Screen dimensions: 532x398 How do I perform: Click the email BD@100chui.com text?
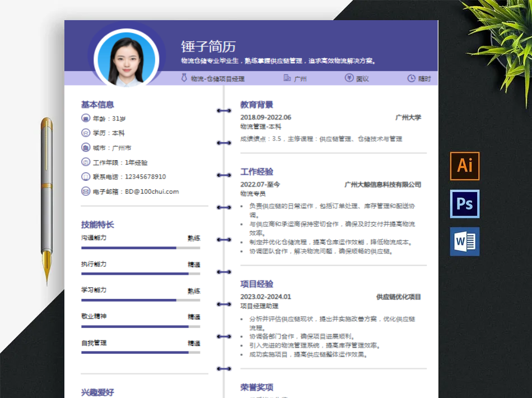(152, 191)
